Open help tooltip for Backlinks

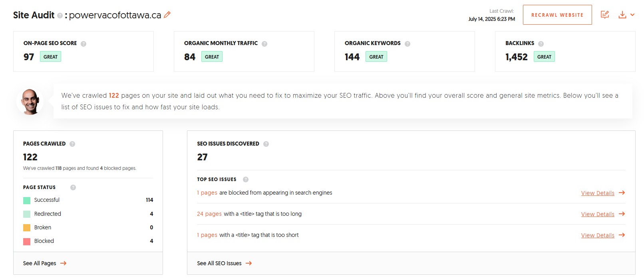point(541,44)
